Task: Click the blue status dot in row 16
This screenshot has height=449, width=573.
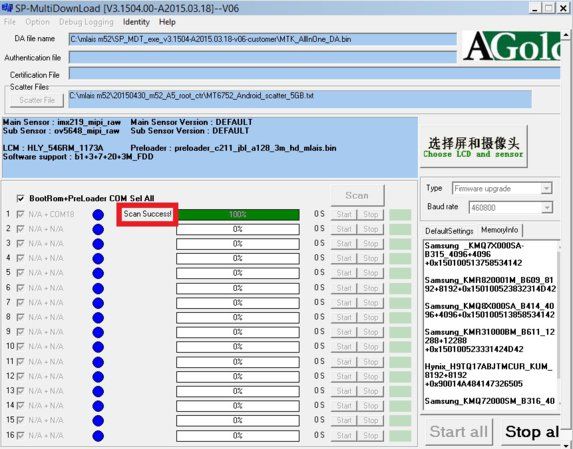Action: [x=98, y=435]
